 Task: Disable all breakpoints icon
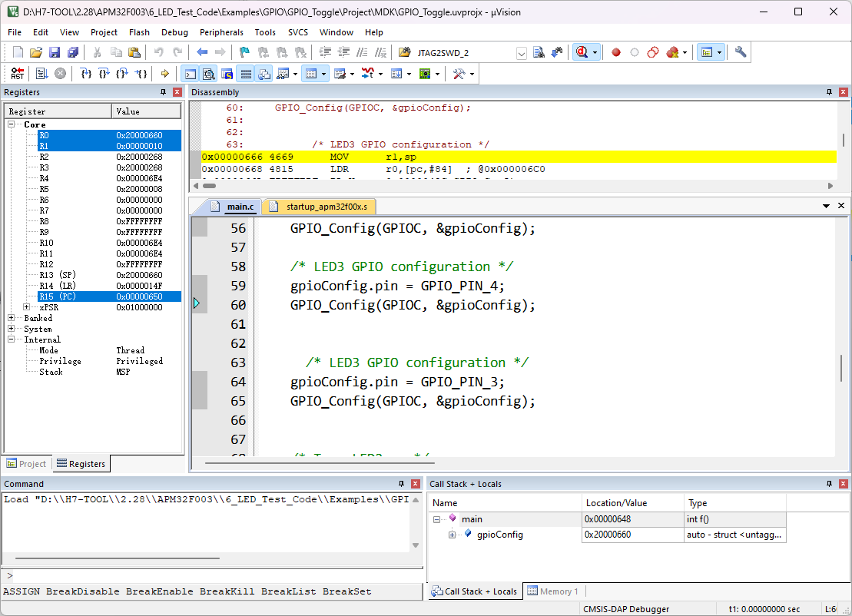[x=653, y=53]
